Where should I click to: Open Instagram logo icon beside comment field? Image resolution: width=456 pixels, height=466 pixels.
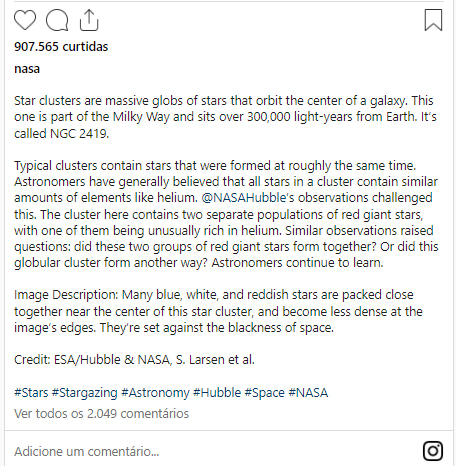(x=433, y=451)
